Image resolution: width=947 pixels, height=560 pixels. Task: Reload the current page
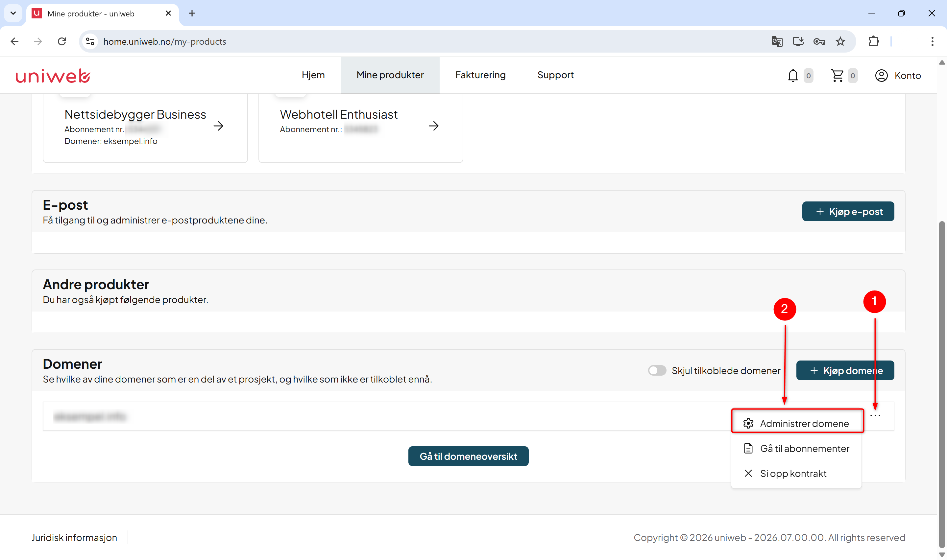point(62,41)
